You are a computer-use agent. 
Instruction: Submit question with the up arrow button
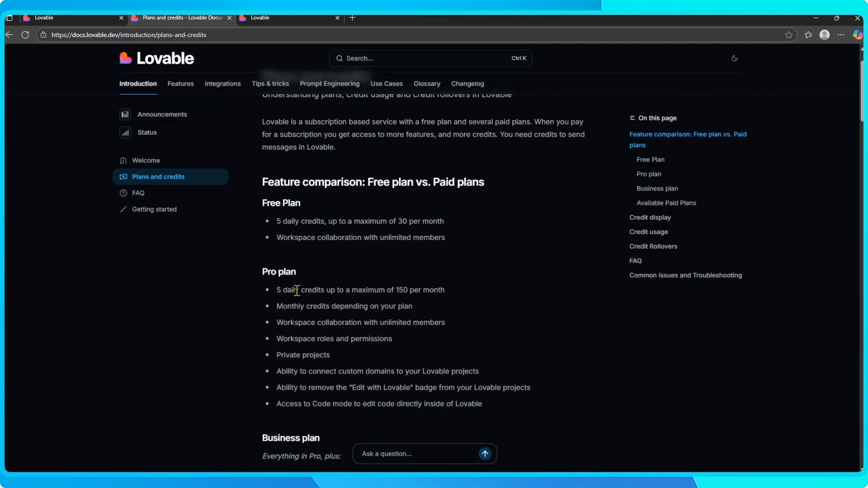(x=485, y=453)
